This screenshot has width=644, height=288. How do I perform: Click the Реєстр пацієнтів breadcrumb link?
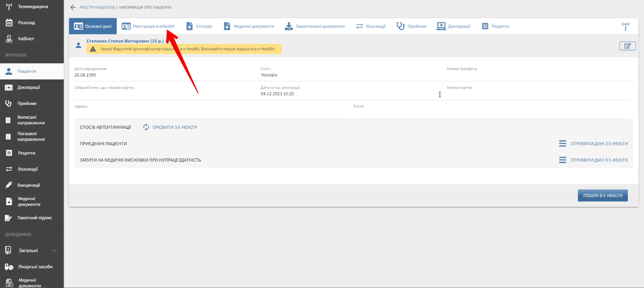[x=97, y=7]
